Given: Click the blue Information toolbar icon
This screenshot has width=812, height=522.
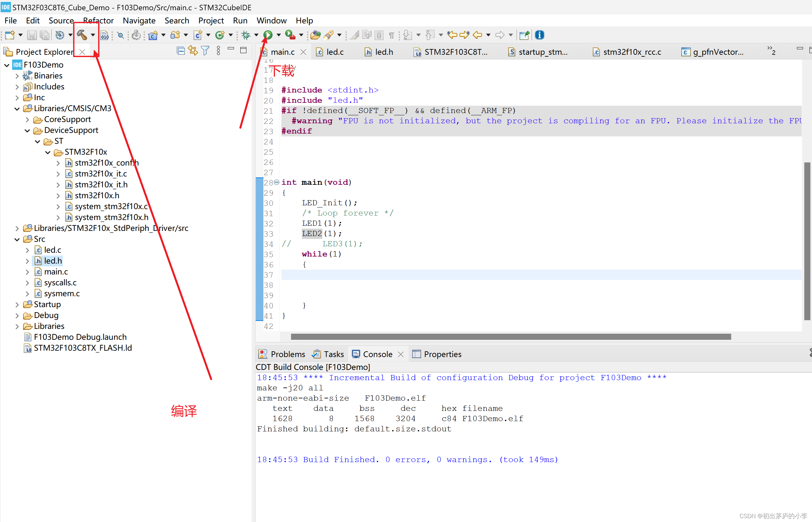Looking at the screenshot, I should pyautogui.click(x=539, y=35).
